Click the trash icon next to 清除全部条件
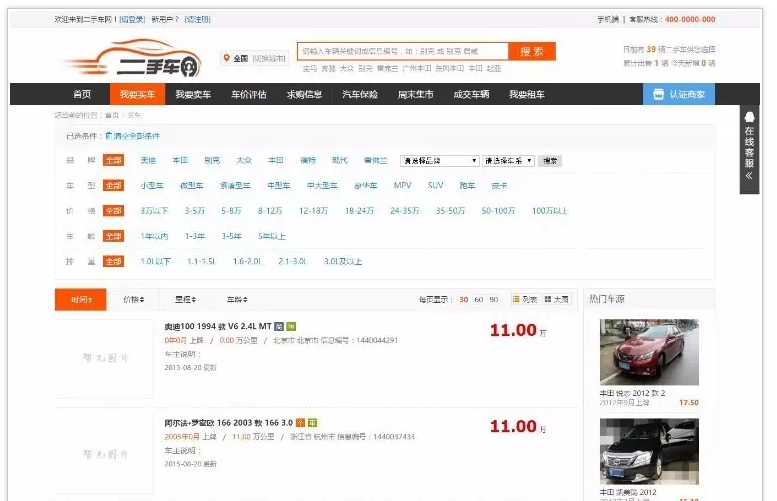 point(108,135)
